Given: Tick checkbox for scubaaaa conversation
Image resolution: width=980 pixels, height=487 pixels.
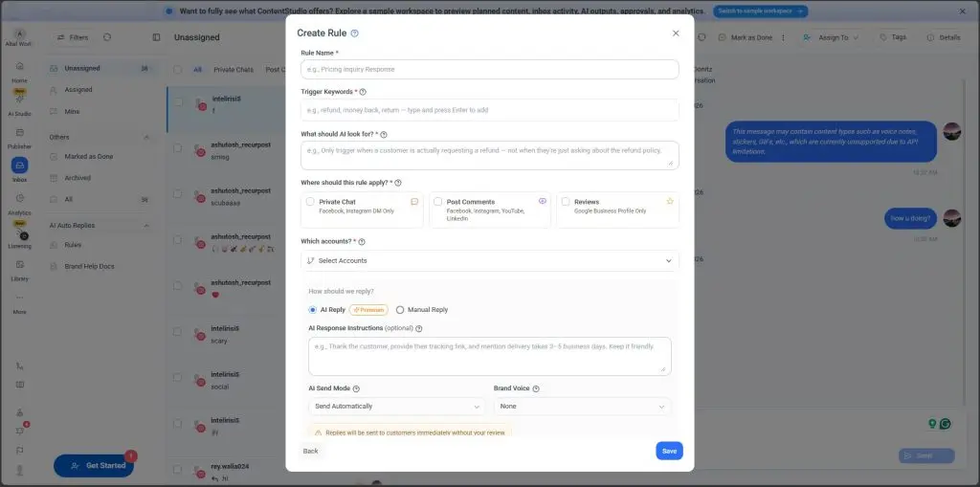Looking at the screenshot, I should coord(178,194).
